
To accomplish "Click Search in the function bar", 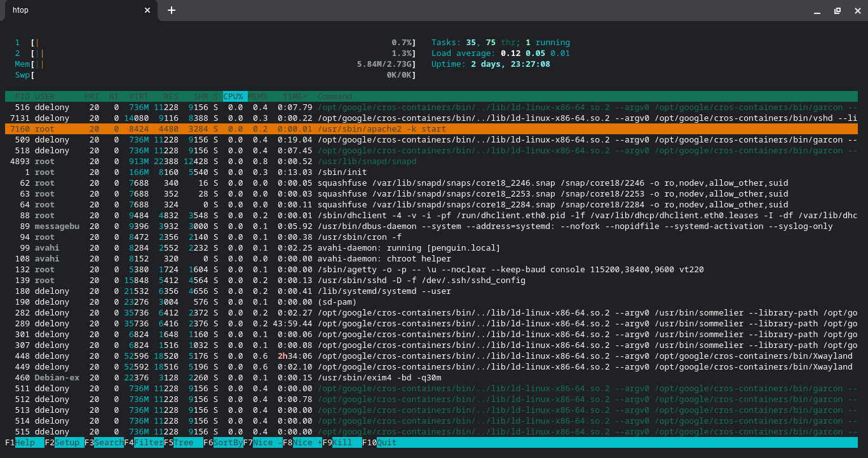I will [x=109, y=442].
